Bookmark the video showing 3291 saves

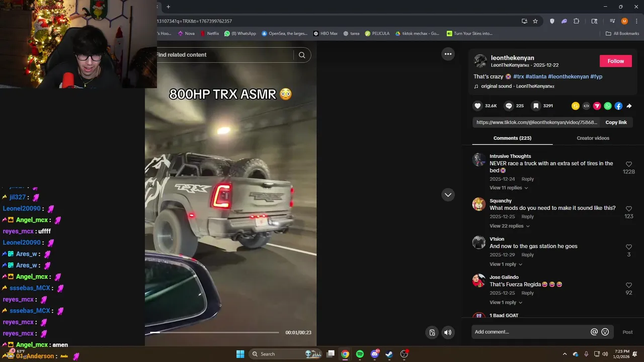536,106
